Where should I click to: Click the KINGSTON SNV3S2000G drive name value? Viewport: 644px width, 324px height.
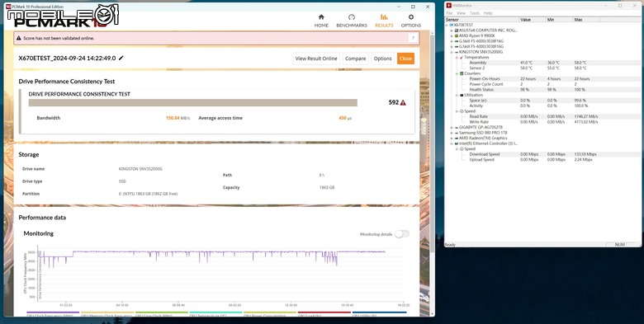point(140,169)
